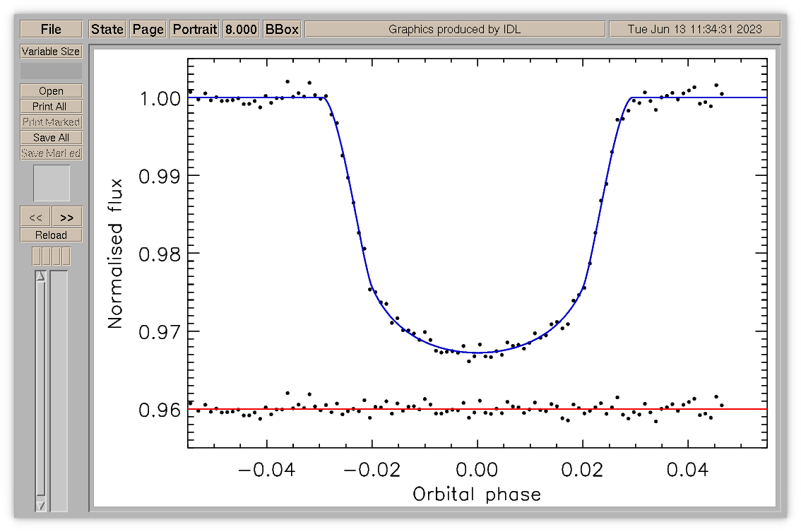801x532 pixels.
Task: Open the State menu
Action: [107, 29]
